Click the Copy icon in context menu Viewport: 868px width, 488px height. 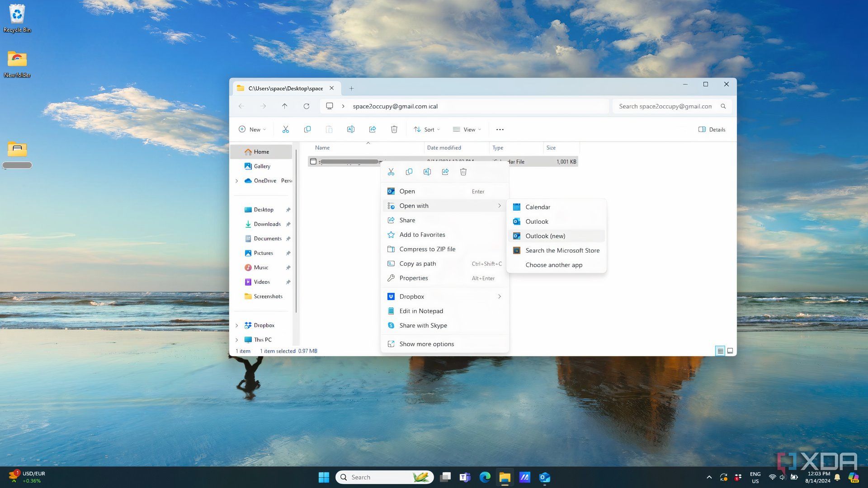tap(409, 172)
